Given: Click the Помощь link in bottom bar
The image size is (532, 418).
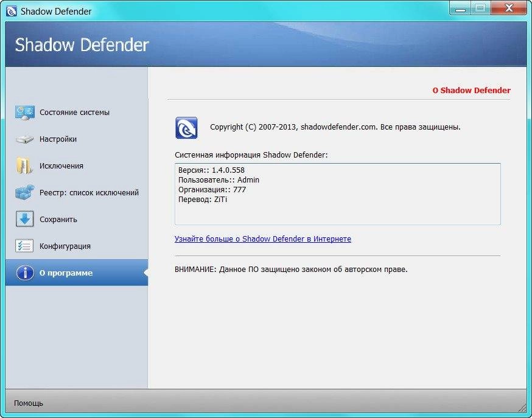Looking at the screenshot, I should pos(29,403).
